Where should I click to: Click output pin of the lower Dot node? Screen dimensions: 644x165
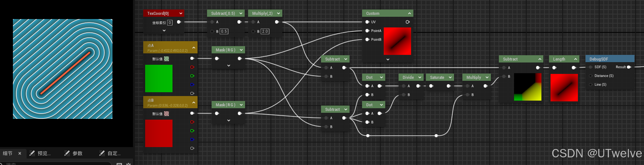click(380, 113)
